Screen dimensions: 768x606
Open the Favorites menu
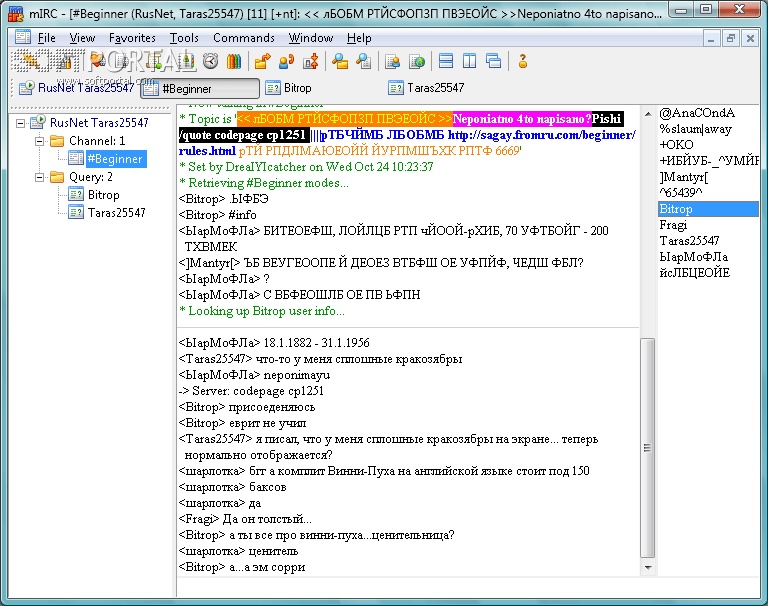pyautogui.click(x=132, y=38)
